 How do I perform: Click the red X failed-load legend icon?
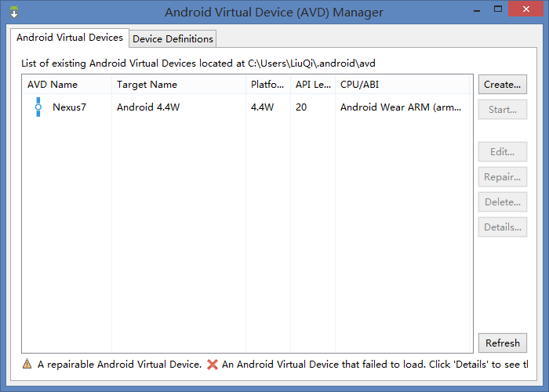tap(213, 365)
